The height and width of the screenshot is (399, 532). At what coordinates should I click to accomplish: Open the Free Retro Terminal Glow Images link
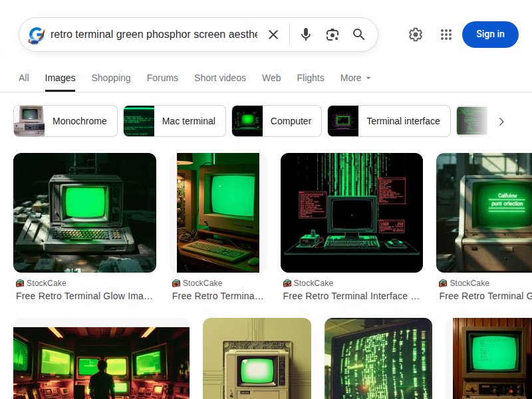[84, 296]
